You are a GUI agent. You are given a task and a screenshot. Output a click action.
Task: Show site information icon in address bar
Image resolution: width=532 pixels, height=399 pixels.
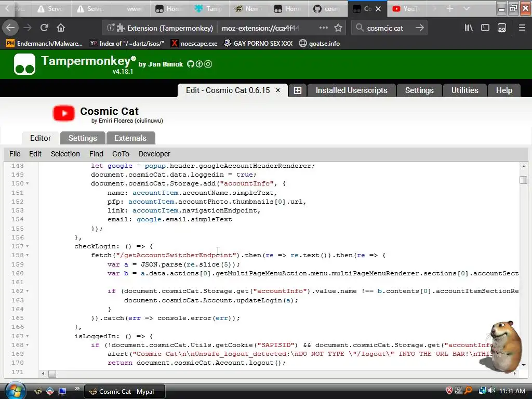tap(110, 28)
